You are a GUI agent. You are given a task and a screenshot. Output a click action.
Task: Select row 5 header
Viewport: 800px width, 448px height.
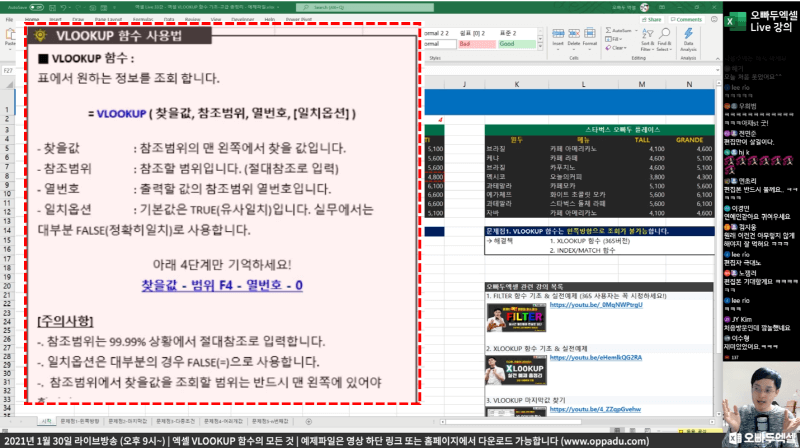click(x=7, y=148)
